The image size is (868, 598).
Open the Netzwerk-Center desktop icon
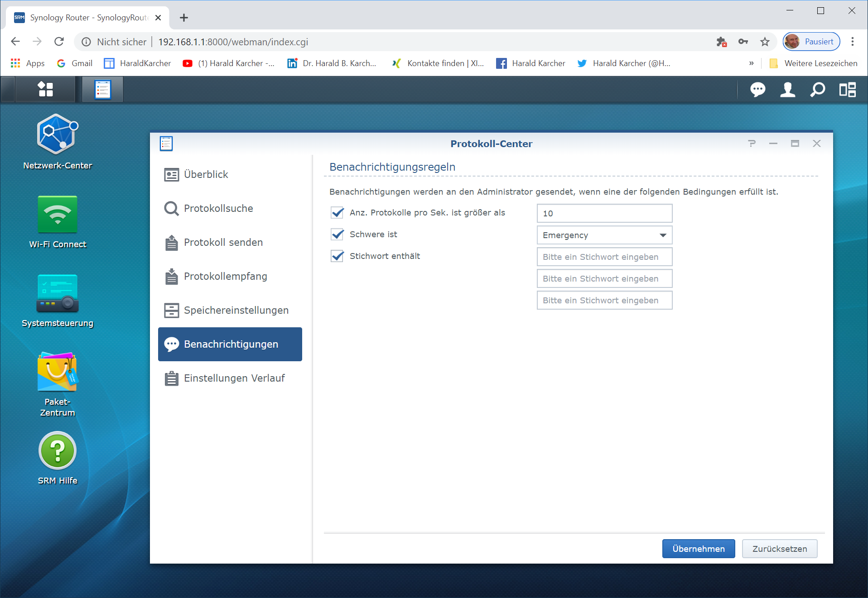pos(58,135)
